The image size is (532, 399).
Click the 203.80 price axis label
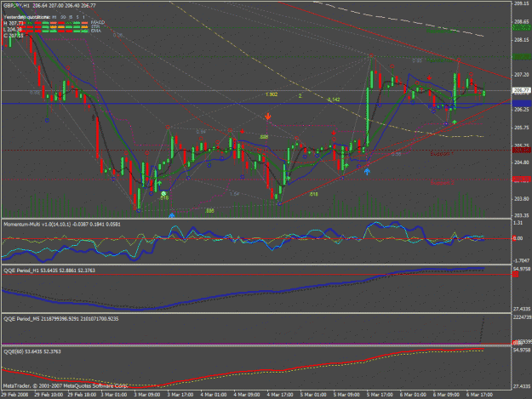click(522, 199)
